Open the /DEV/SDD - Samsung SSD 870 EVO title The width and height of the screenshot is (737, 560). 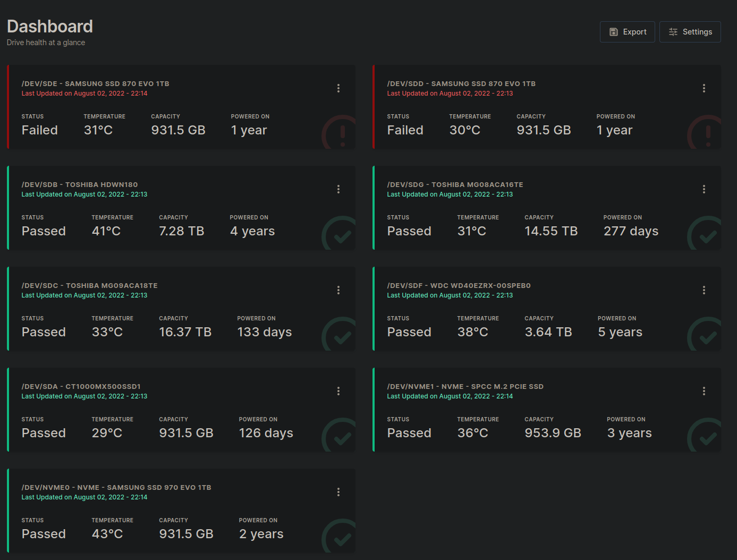[461, 84]
